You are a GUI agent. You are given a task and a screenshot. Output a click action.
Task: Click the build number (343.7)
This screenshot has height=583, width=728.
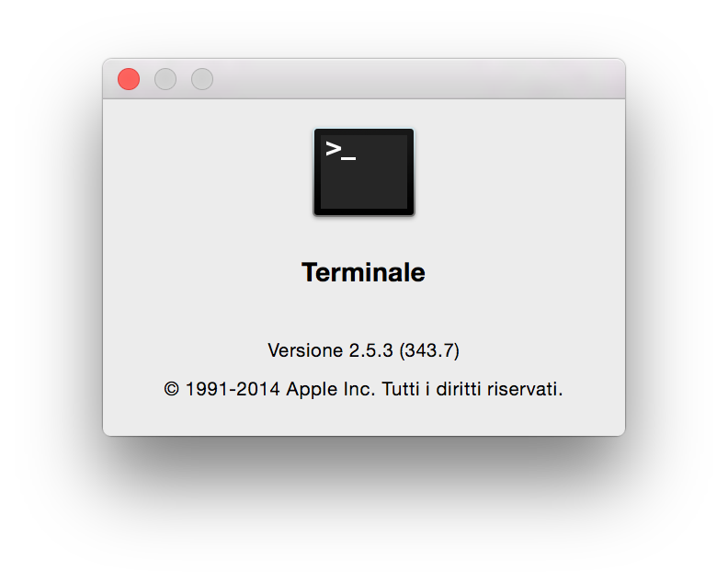[x=429, y=350]
